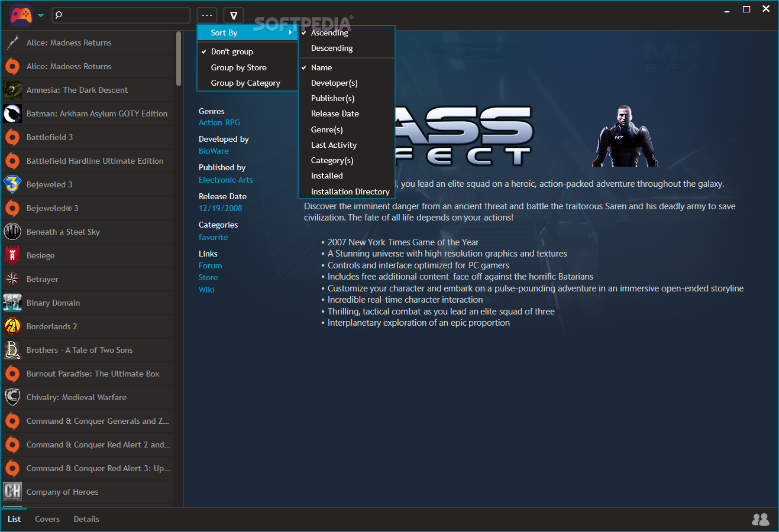
Task: Click Brothers - A Tale of Two Sons icon
Action: [12, 350]
